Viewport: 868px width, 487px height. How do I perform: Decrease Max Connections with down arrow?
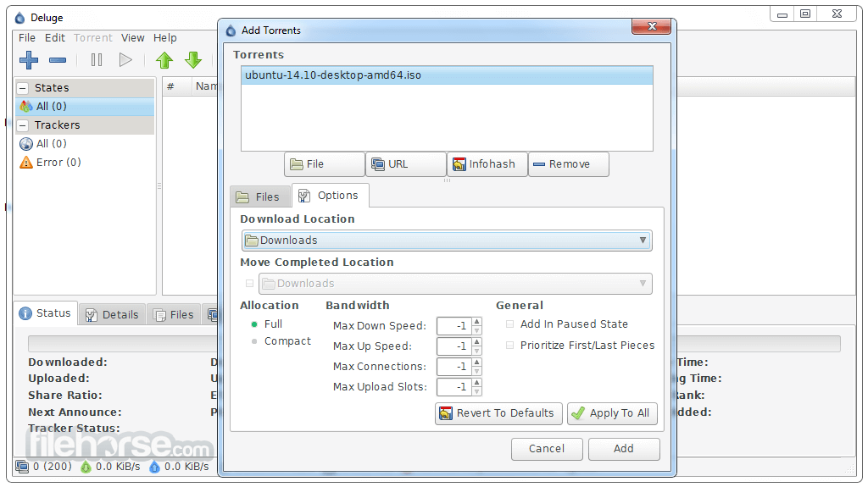[x=476, y=371]
